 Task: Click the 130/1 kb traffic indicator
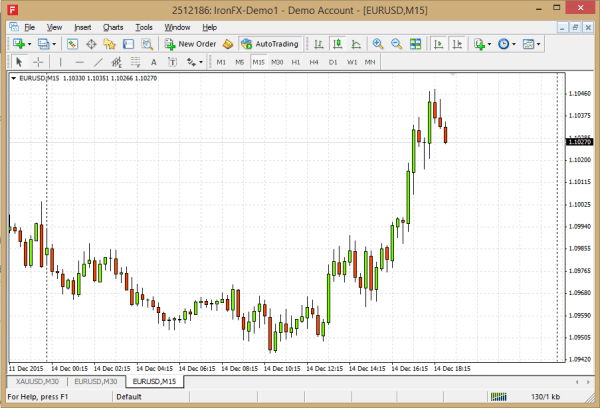[545, 397]
